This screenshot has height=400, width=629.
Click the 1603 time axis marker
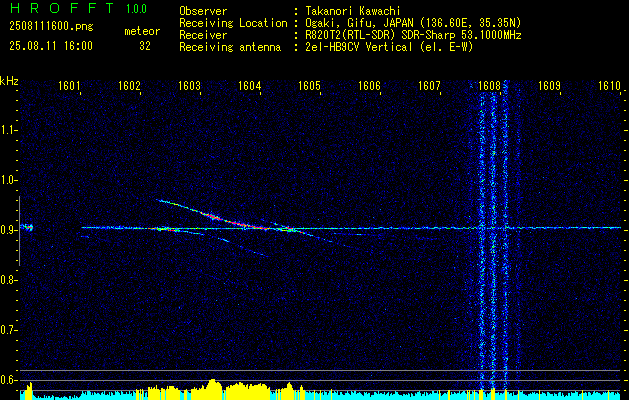(189, 85)
